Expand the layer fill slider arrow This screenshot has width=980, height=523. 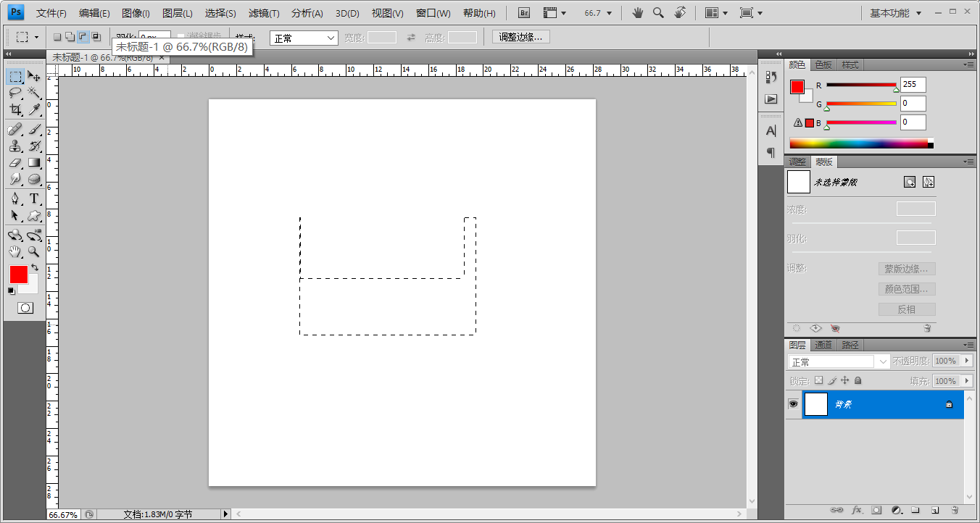pyautogui.click(x=967, y=381)
